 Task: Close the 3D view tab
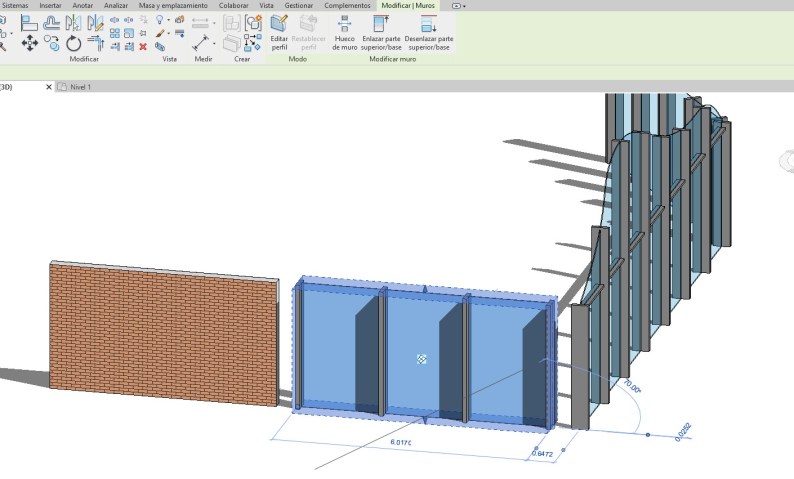(49, 87)
